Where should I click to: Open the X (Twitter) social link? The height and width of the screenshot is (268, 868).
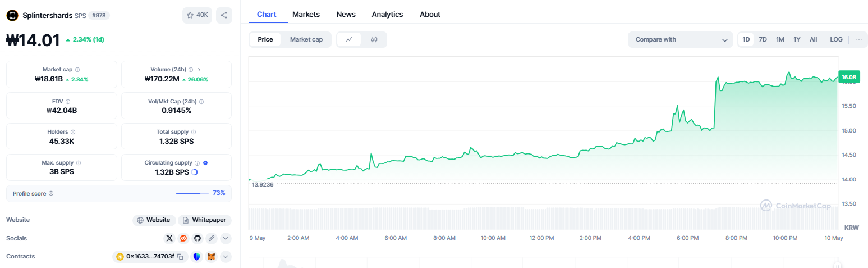tap(169, 238)
